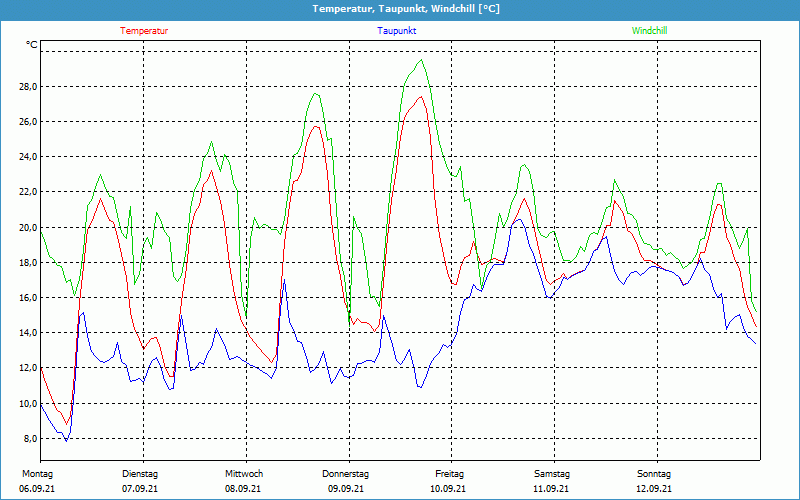Click the 09.09.21 date label
Viewport: 800px width, 500px height.
346,489
